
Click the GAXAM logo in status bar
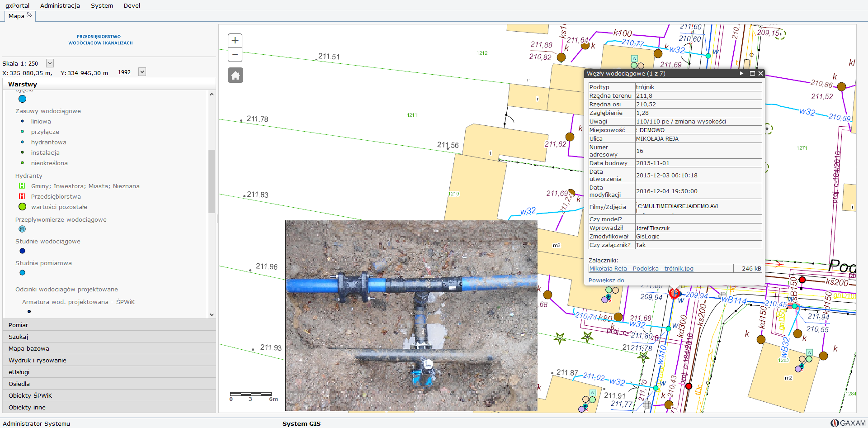click(x=848, y=423)
